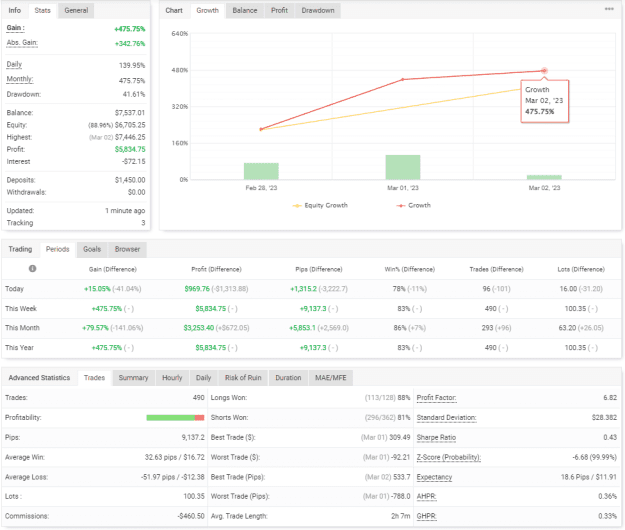This screenshot has width=625, height=530.
Task: Switch to the Info tab
Action: tap(15, 10)
